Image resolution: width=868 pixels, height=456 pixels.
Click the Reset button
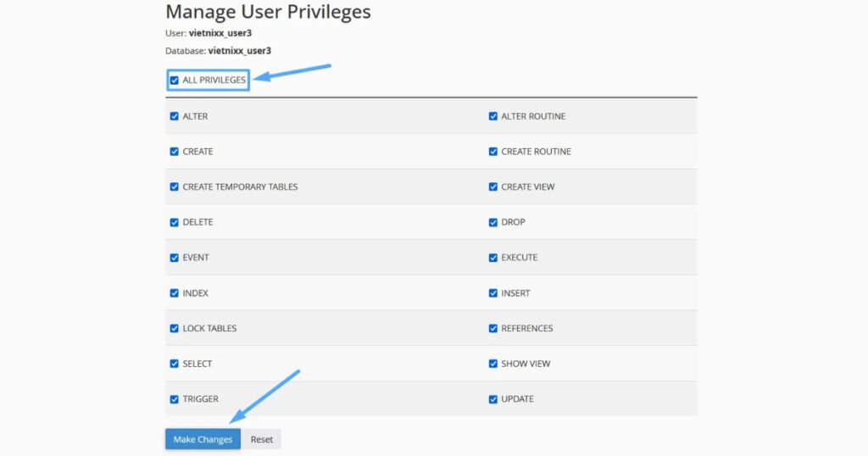261,439
